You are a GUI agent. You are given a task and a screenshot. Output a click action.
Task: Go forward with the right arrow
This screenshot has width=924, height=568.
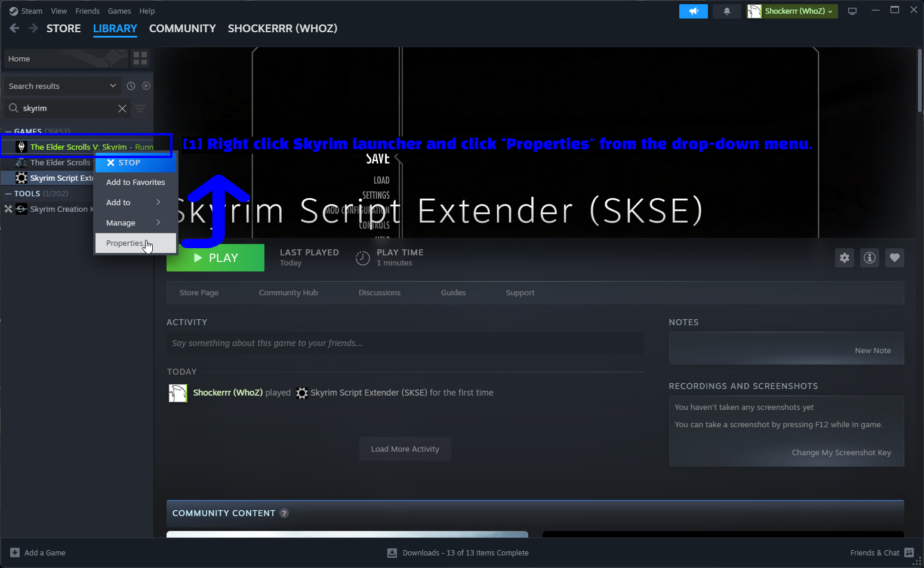click(33, 28)
